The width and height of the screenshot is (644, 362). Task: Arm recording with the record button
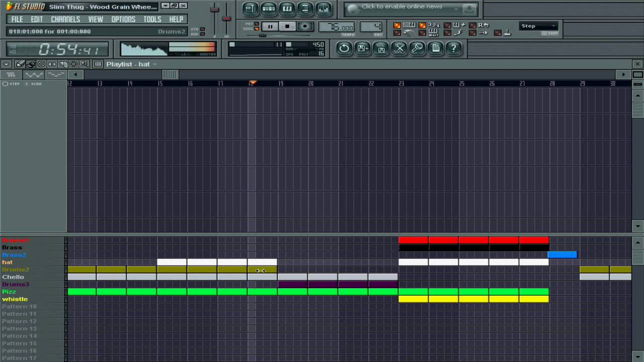(x=304, y=27)
